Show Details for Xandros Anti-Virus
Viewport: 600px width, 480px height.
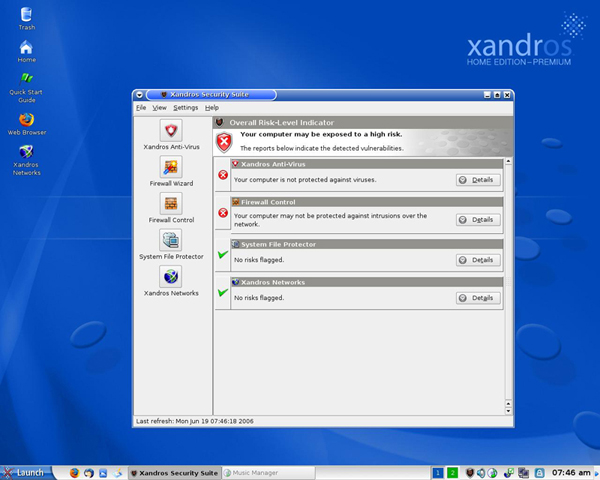[478, 180]
